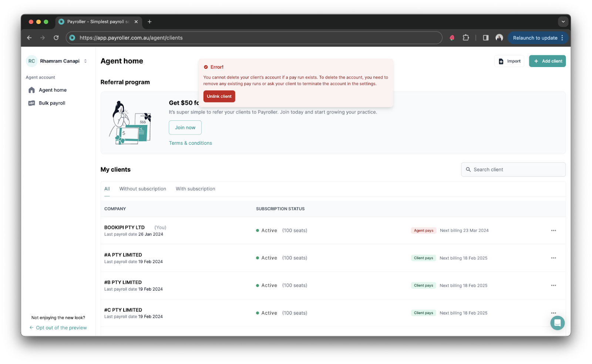Go to Agent home in sidebar
Screen dimensions: 592x364
(53, 90)
